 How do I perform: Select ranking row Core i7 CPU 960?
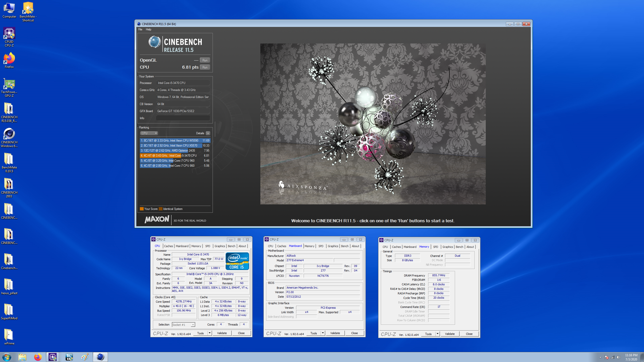(x=175, y=161)
